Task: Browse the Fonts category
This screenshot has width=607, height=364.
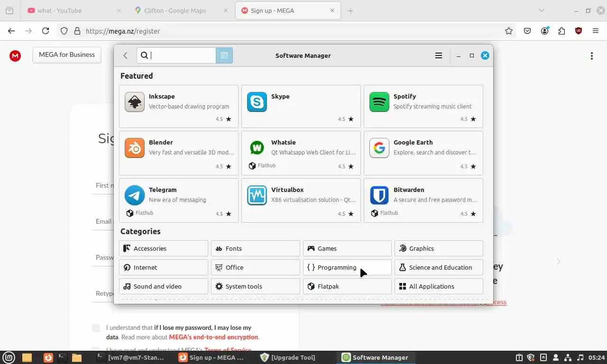Action: click(256, 248)
